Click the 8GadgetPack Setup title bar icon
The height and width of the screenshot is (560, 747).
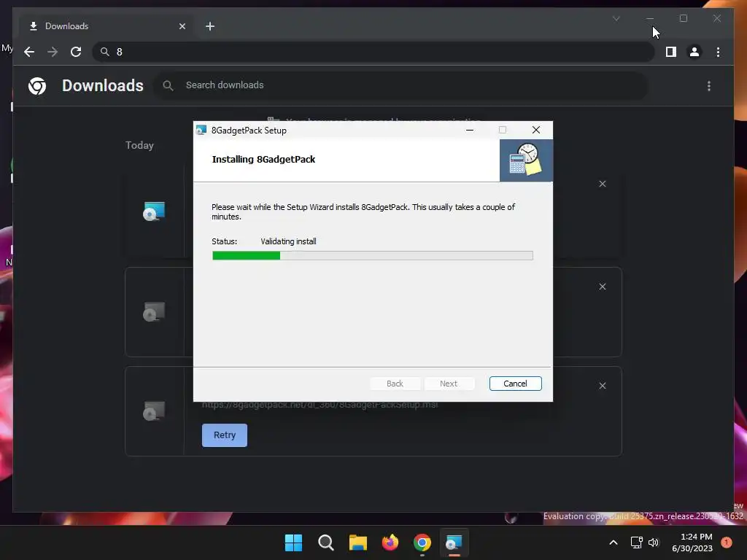pos(201,130)
